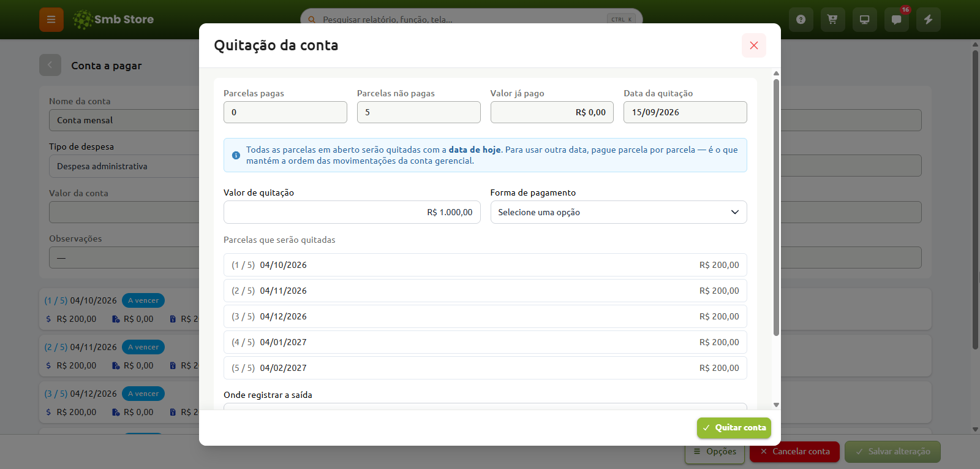Click the dollar icon on 04/12/2026 card

[x=49, y=412]
